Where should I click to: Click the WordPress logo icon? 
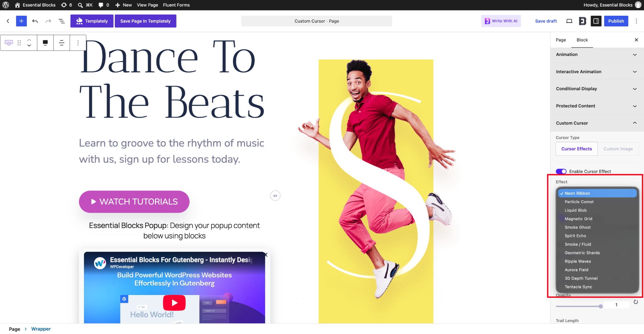[6, 5]
